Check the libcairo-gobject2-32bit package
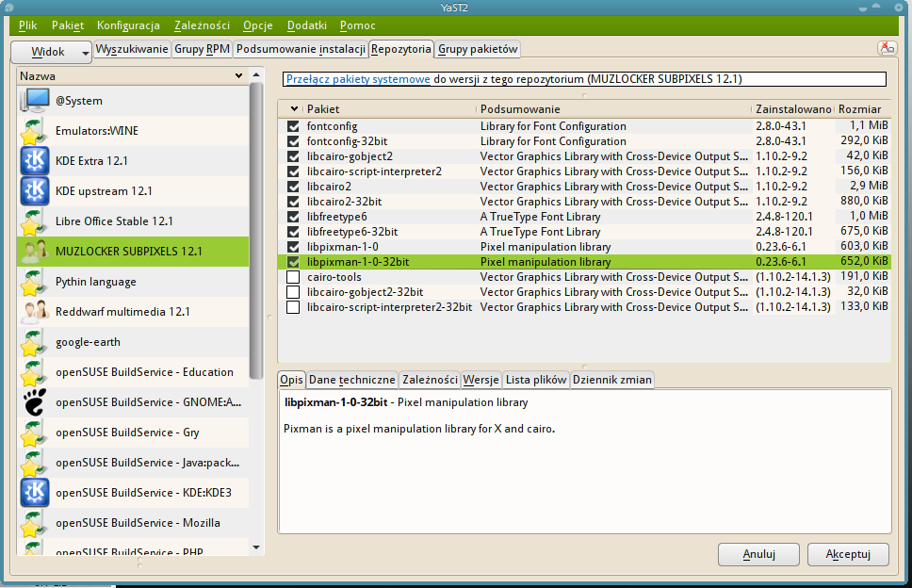 pos(291,291)
